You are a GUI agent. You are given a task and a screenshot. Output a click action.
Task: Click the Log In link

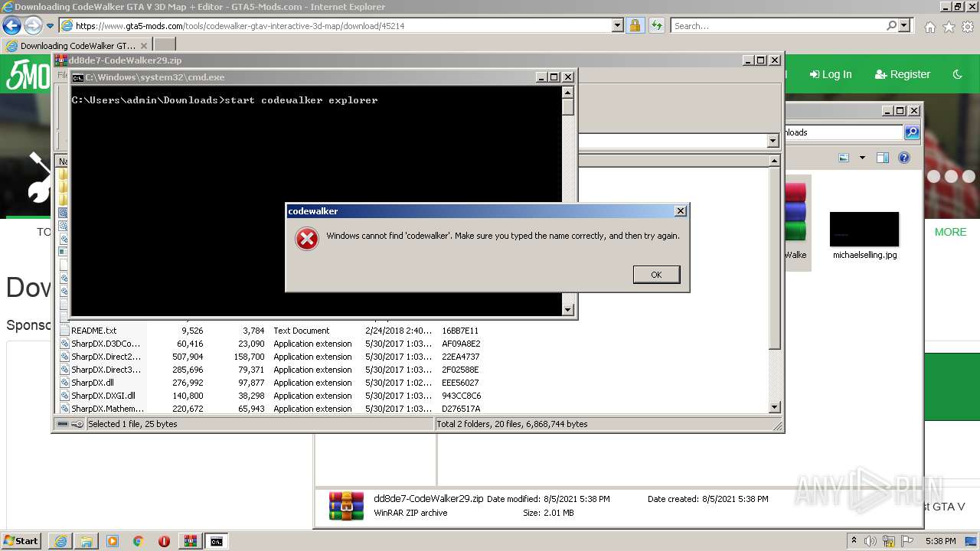point(831,74)
